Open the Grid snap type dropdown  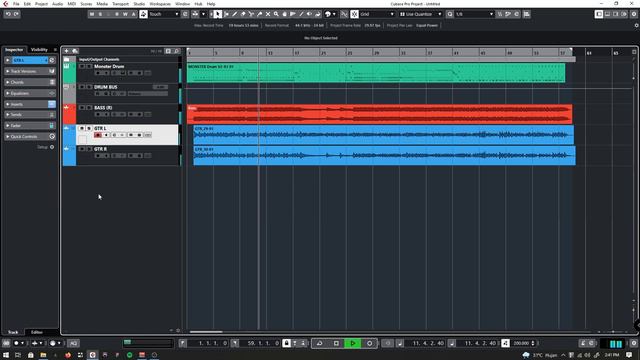point(378,14)
